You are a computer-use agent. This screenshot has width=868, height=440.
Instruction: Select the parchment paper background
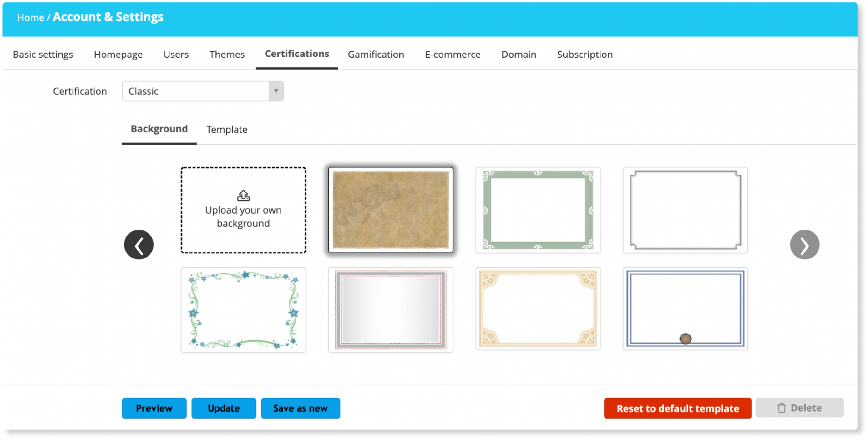(390, 210)
